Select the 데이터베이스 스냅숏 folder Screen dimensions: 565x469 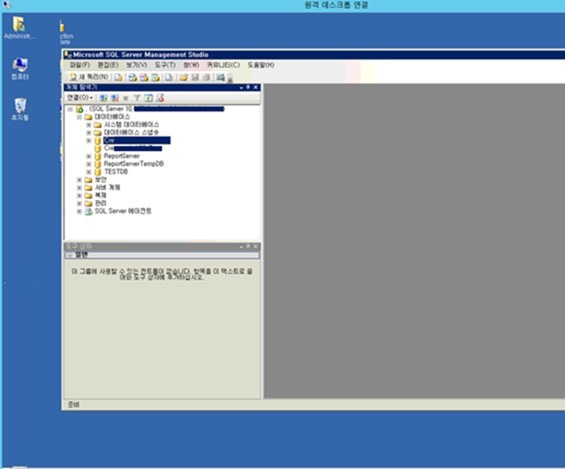(x=131, y=133)
